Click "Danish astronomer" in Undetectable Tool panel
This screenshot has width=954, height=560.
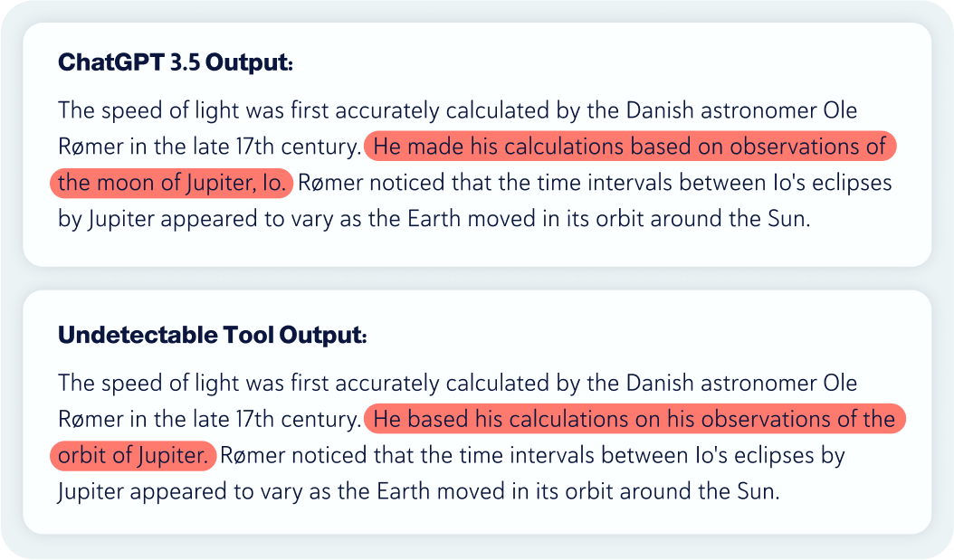click(721, 384)
